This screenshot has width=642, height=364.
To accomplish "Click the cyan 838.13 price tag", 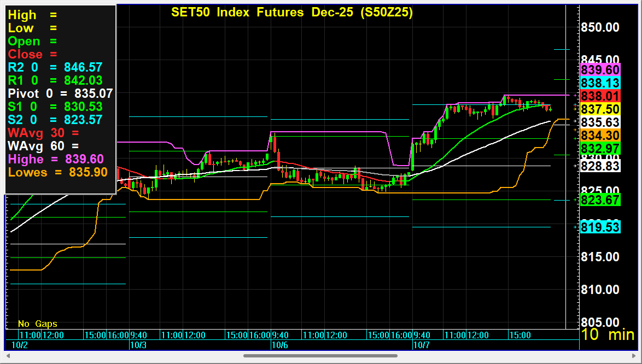I will (x=600, y=83).
